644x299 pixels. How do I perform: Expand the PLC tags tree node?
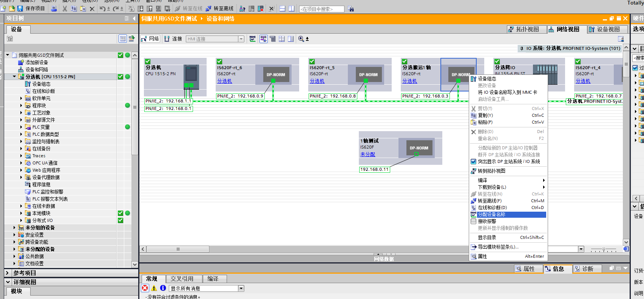[x=21, y=127]
